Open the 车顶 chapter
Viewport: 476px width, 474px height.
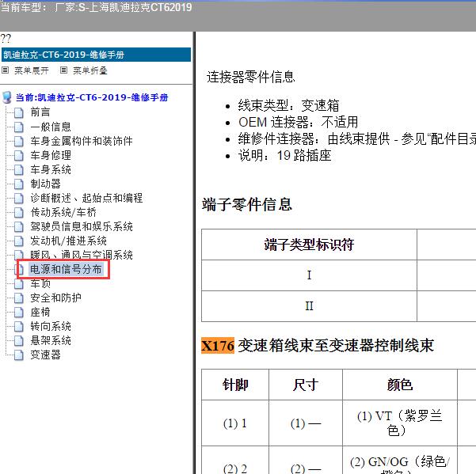point(40,283)
